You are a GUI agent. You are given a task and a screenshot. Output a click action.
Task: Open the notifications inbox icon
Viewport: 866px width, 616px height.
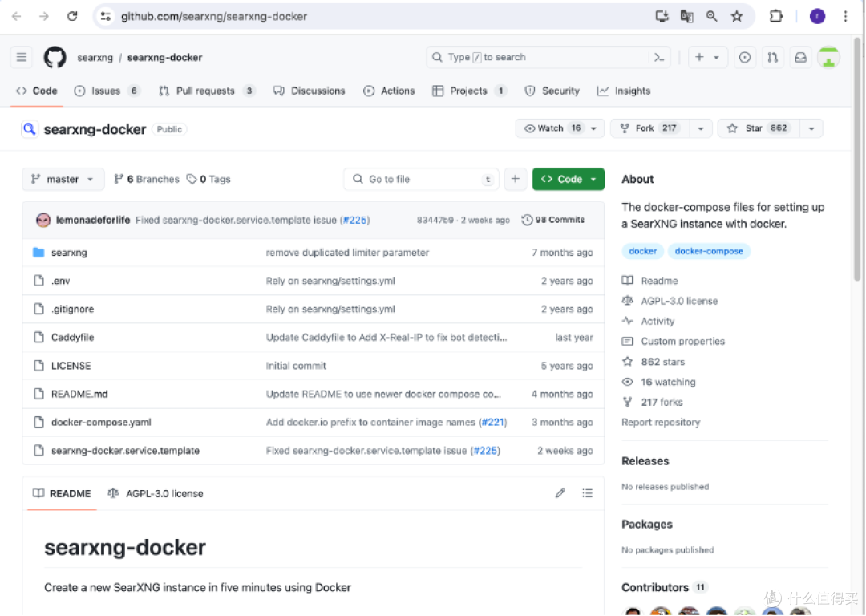pyautogui.click(x=800, y=57)
